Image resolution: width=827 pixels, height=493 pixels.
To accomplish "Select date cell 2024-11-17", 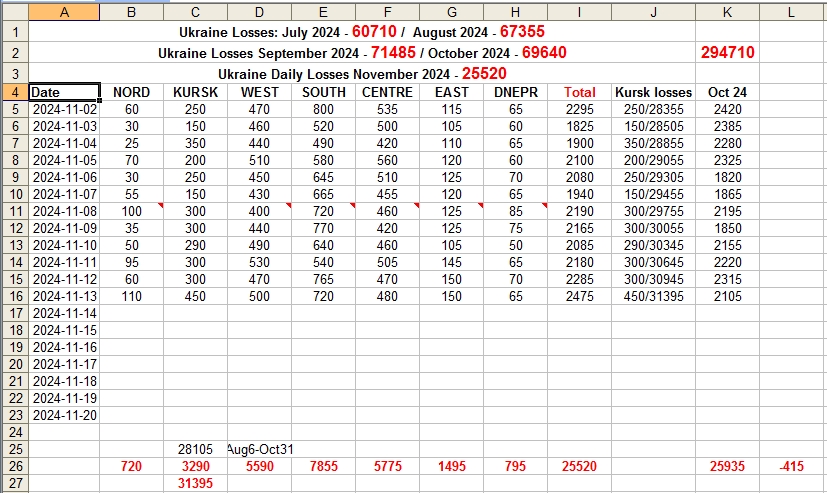I will 64,364.
